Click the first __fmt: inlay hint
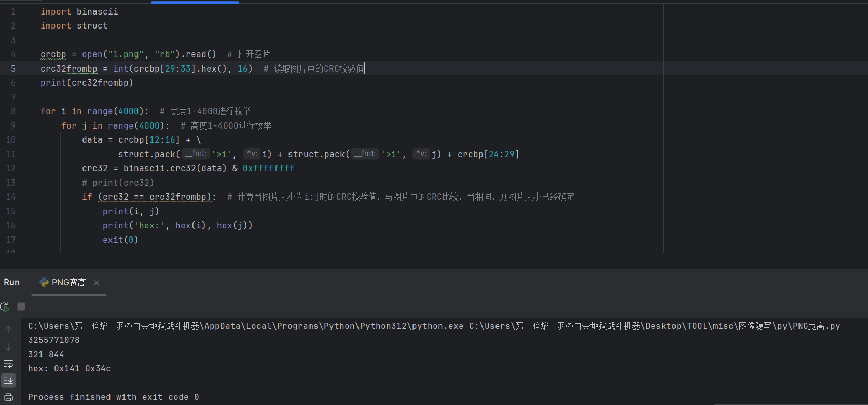The height and width of the screenshot is (405, 868). point(196,153)
